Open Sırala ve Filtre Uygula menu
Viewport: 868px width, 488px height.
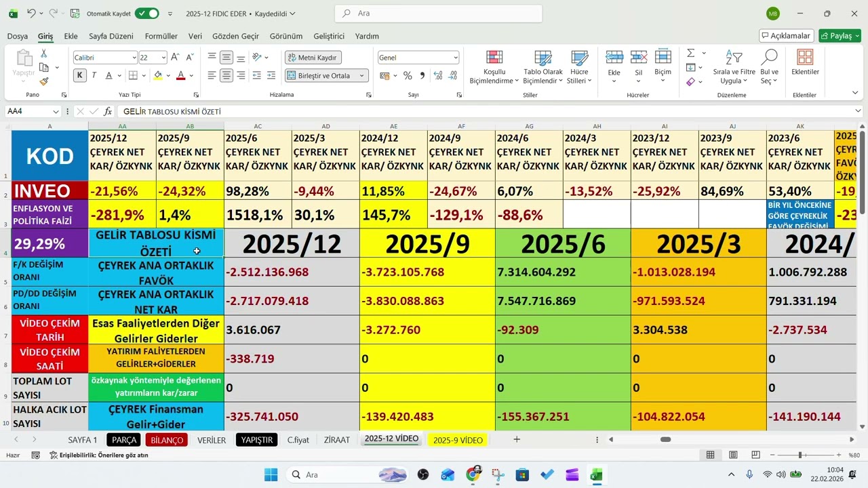(734, 67)
